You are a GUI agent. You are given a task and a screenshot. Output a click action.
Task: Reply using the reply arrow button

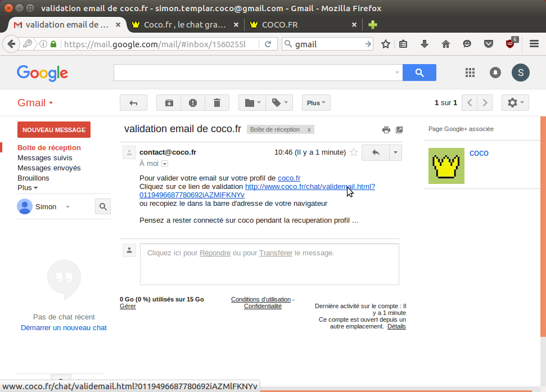(x=376, y=152)
